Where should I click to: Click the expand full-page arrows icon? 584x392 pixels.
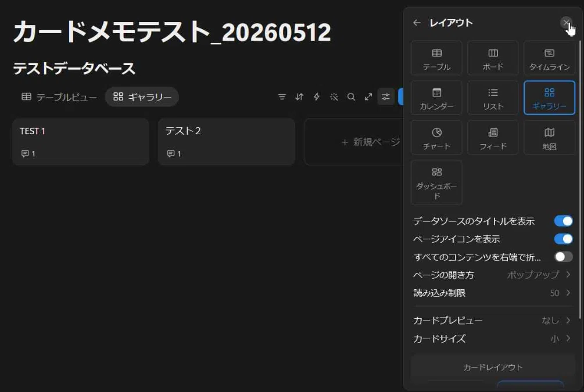coord(368,97)
